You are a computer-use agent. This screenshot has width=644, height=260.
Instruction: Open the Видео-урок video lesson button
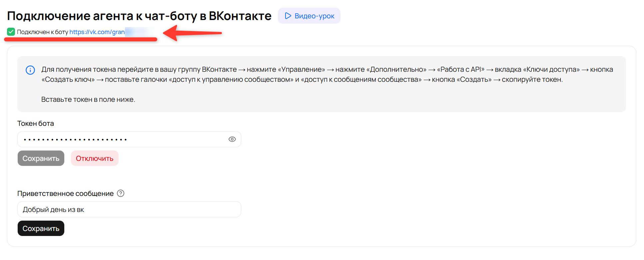[x=309, y=16]
